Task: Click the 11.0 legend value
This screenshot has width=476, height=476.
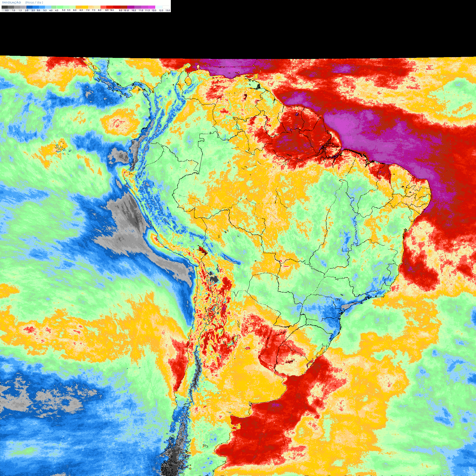Action: pos(141,10)
